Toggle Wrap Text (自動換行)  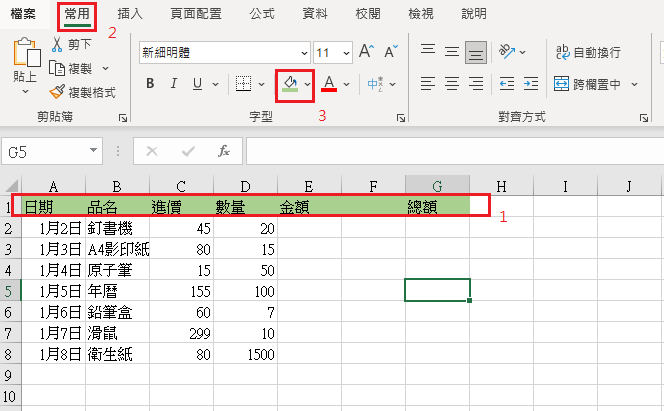click(x=588, y=52)
